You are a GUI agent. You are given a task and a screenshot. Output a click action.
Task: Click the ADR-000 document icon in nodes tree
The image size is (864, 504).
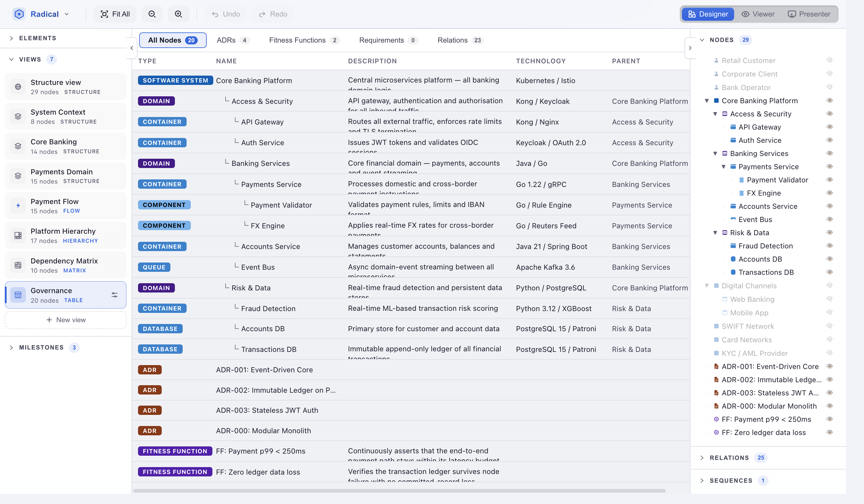pos(716,406)
